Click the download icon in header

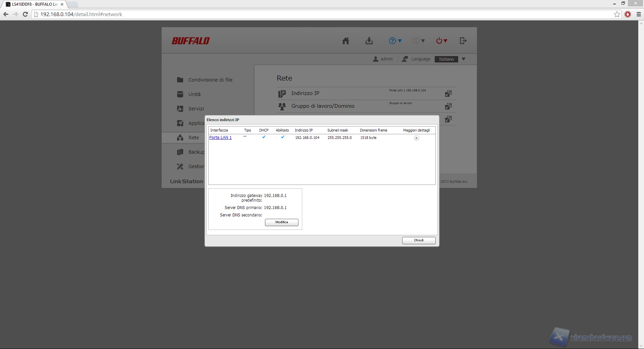(x=369, y=41)
